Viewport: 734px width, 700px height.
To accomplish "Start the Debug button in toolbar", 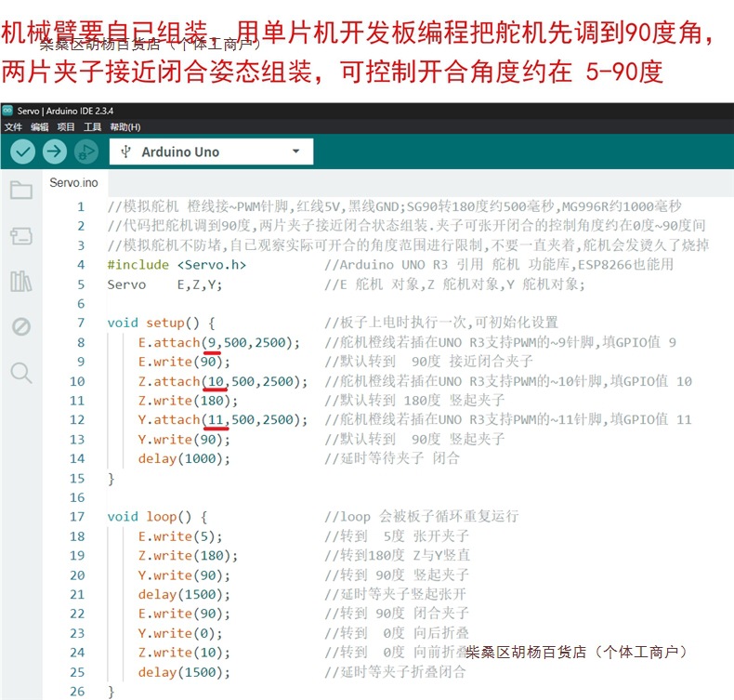I will pyautogui.click(x=86, y=152).
